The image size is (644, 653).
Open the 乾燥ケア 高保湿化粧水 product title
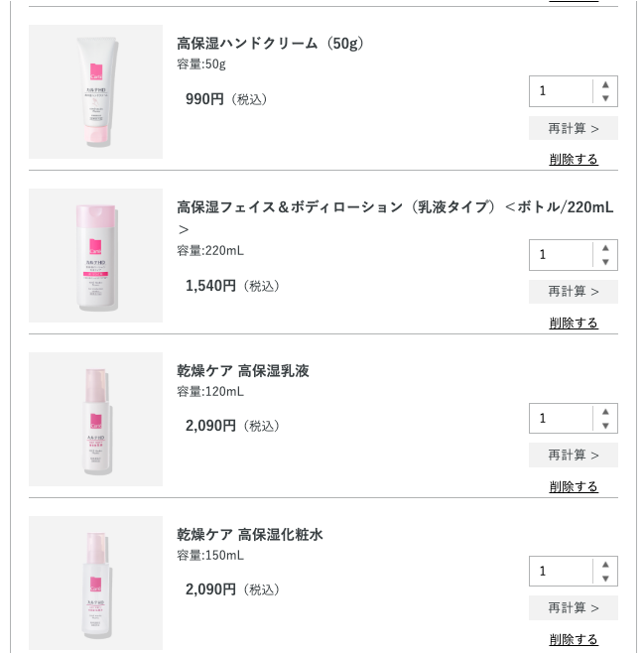point(250,535)
